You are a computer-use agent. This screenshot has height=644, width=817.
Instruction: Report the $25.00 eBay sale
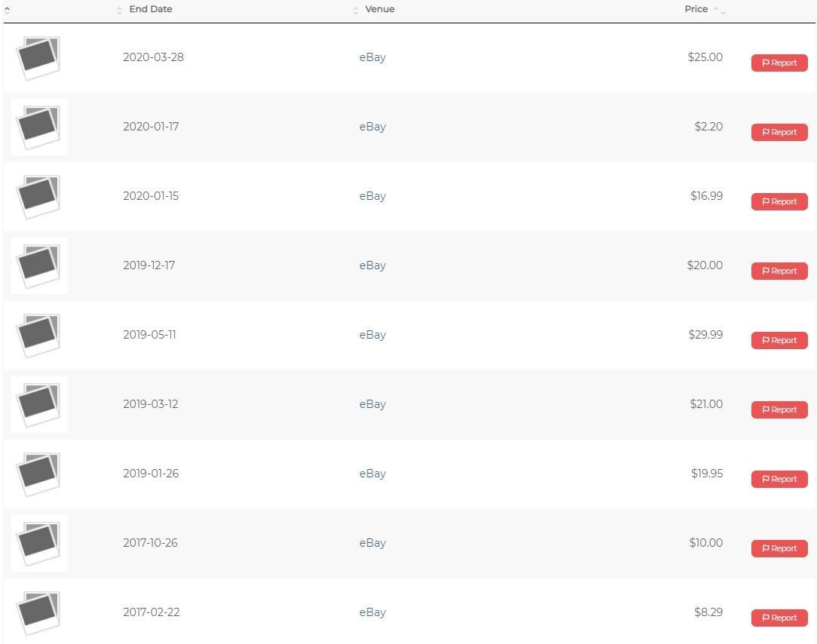[x=779, y=63]
